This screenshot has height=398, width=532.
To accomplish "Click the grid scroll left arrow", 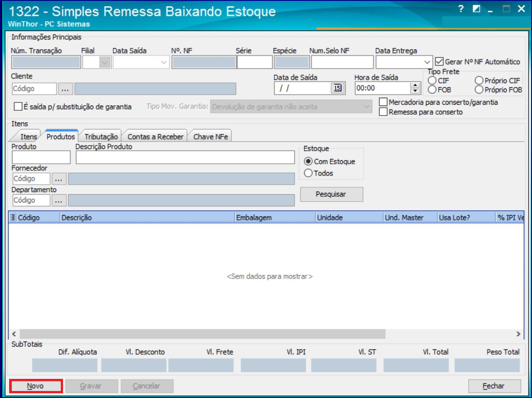I will 14,334.
